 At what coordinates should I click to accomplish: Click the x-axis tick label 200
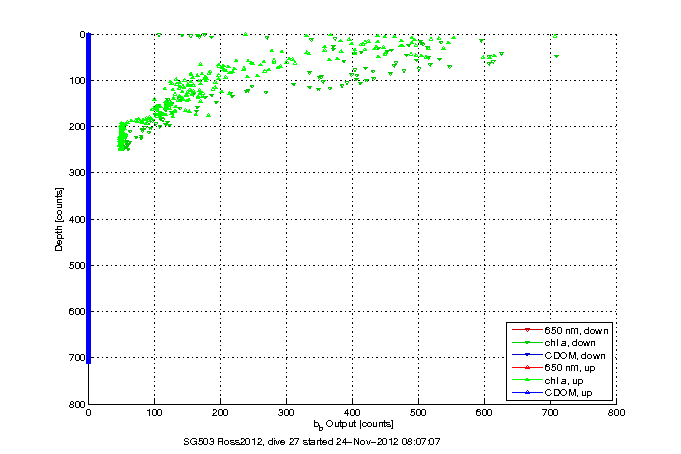pos(220,413)
